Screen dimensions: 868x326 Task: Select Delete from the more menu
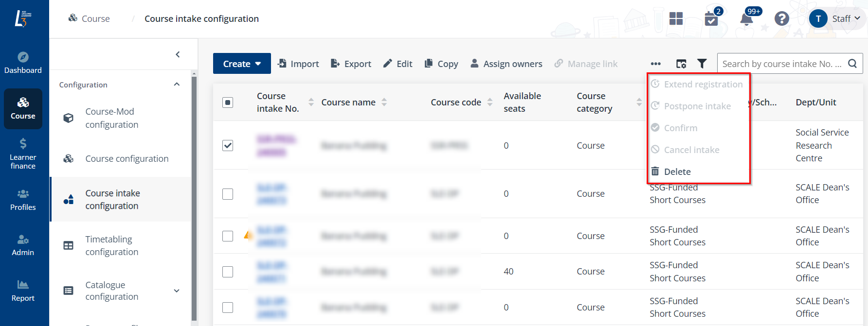click(x=677, y=172)
